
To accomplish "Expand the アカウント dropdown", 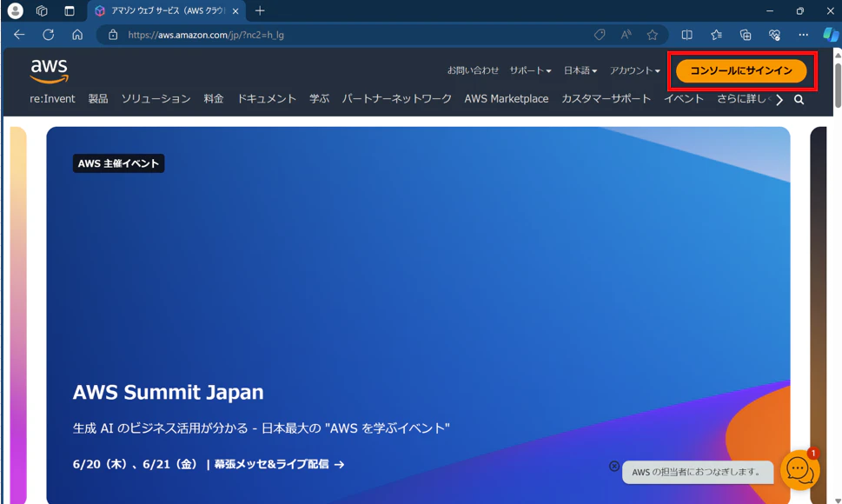I will tap(634, 70).
